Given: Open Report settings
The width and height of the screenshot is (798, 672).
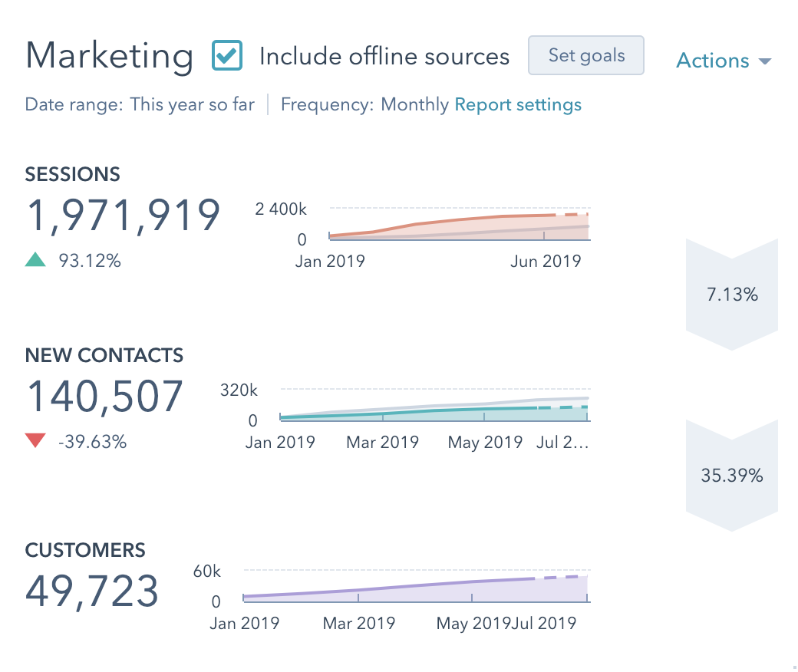Looking at the screenshot, I should click(x=518, y=104).
